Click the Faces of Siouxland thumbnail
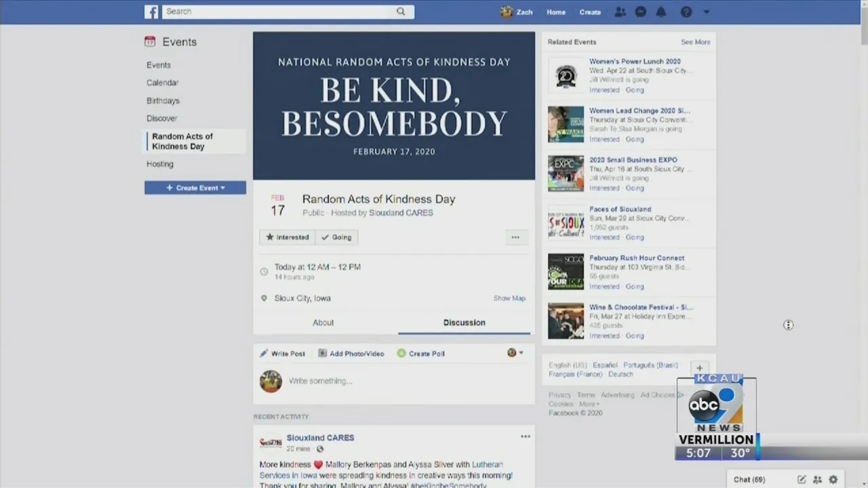Image resolution: width=868 pixels, height=488 pixels. pyautogui.click(x=566, y=222)
